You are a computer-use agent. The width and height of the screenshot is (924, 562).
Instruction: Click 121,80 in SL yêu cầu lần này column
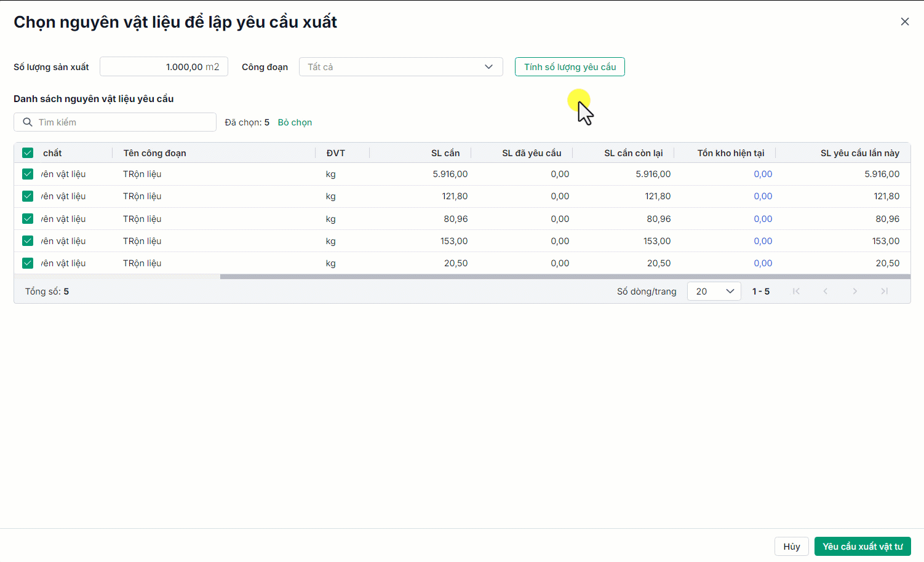click(x=886, y=196)
